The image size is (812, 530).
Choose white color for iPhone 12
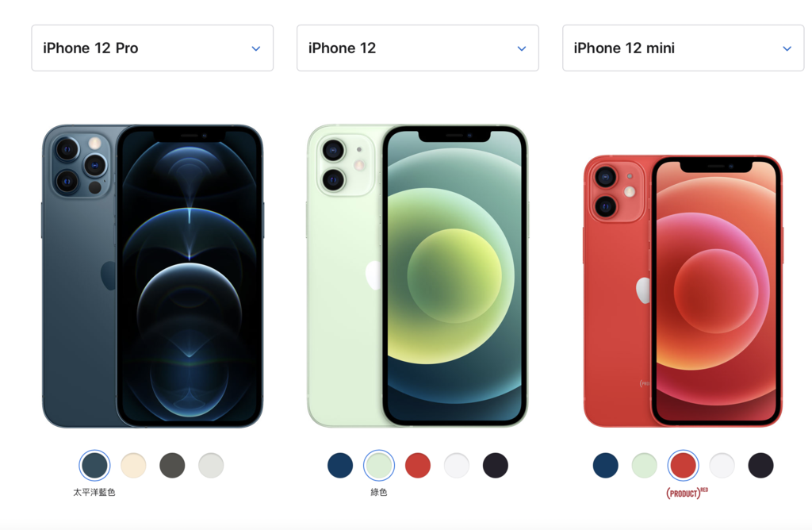tap(457, 465)
